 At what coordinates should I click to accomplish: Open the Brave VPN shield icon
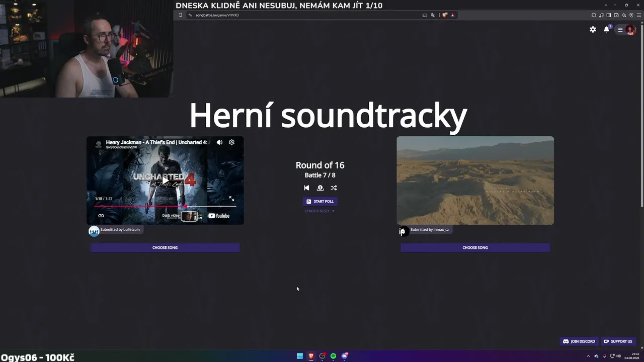[631, 15]
